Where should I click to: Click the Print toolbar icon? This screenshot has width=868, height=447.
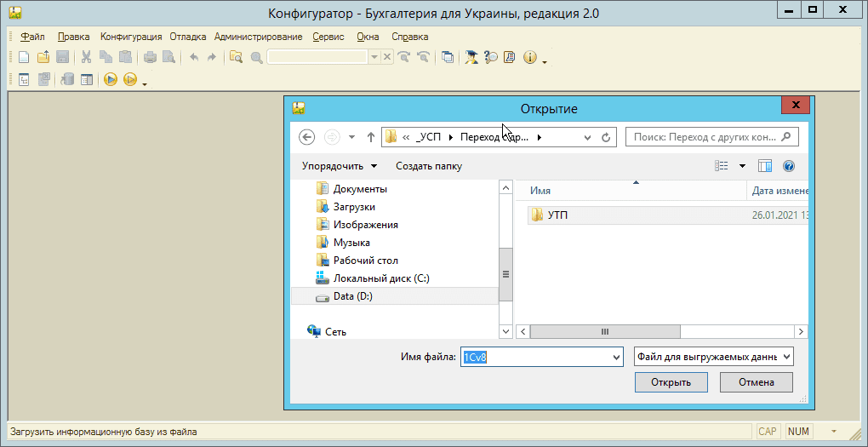pos(150,57)
